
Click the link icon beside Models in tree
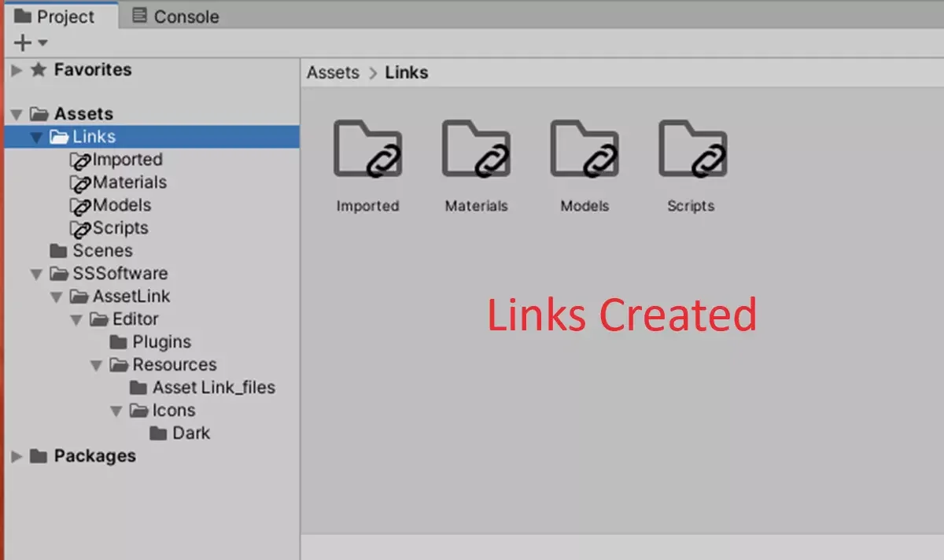[80, 206]
